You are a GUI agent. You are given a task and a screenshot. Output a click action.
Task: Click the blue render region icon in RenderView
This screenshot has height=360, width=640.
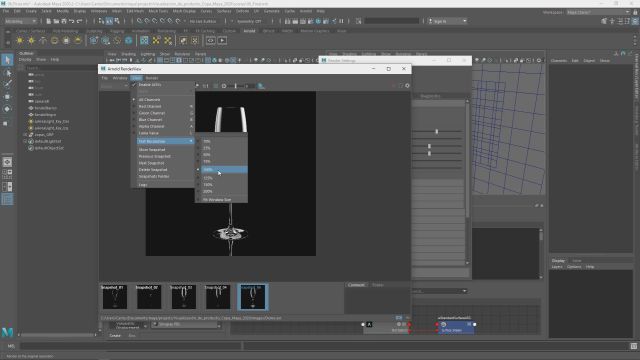tap(261, 86)
